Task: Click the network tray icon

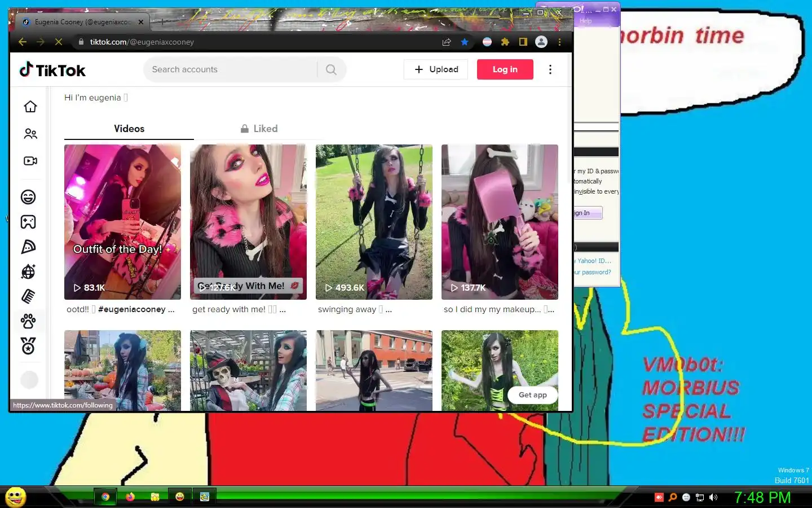Action: tap(700, 497)
